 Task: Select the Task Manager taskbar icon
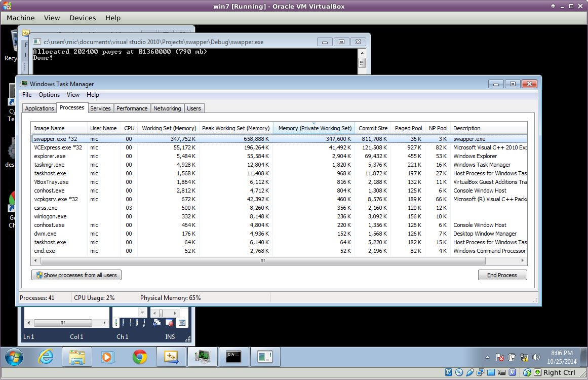click(203, 357)
